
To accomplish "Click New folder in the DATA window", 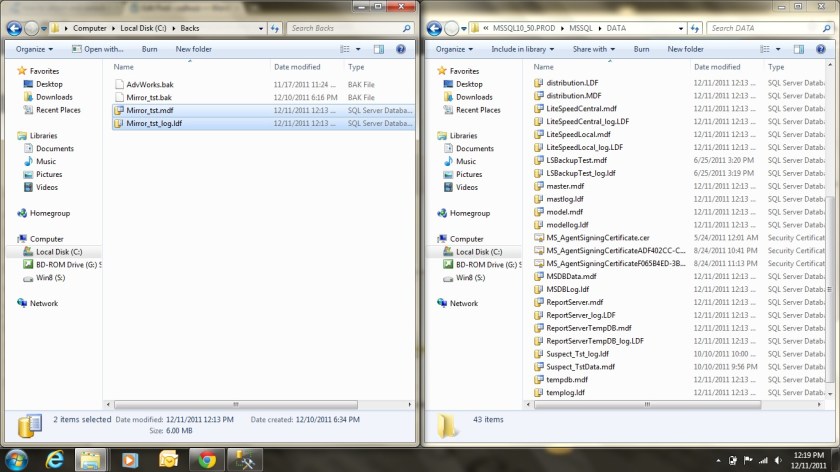I will (x=685, y=48).
